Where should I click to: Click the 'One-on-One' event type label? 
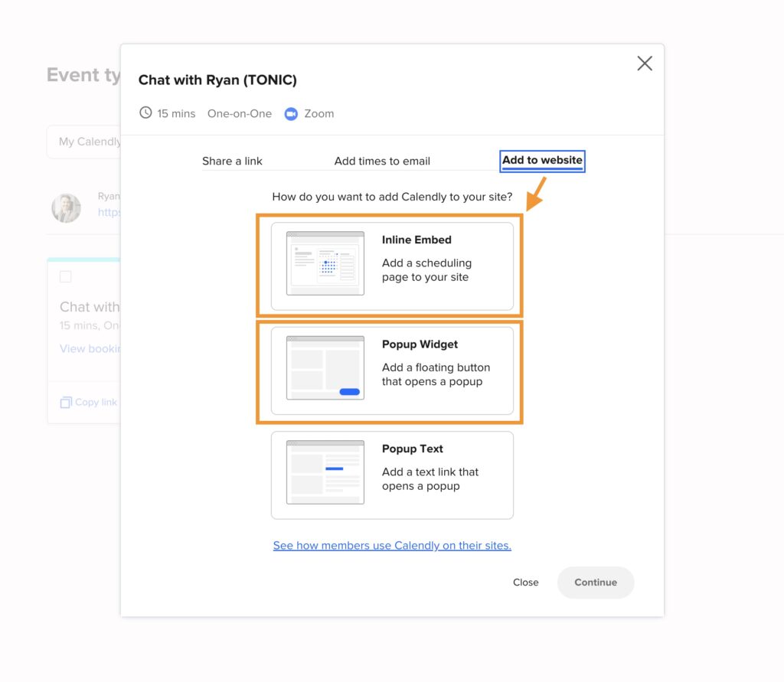tap(240, 114)
